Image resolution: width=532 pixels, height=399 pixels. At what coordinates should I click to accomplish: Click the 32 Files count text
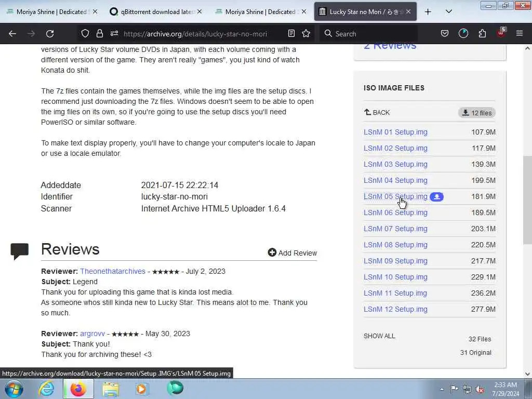click(x=480, y=339)
